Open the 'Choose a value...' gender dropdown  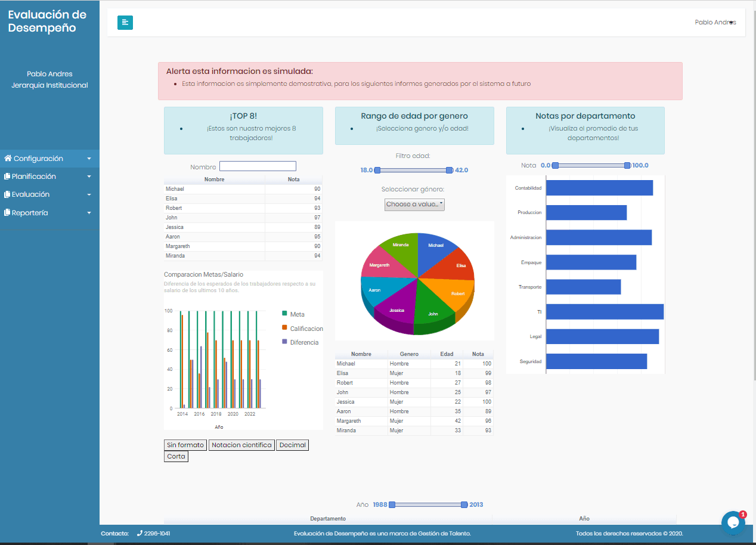coord(414,205)
